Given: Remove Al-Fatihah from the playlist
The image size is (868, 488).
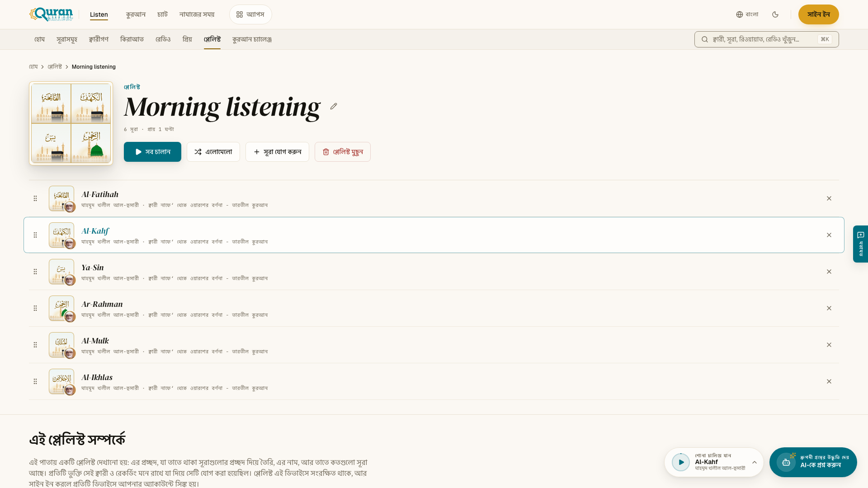Looking at the screenshot, I should coord(829,198).
